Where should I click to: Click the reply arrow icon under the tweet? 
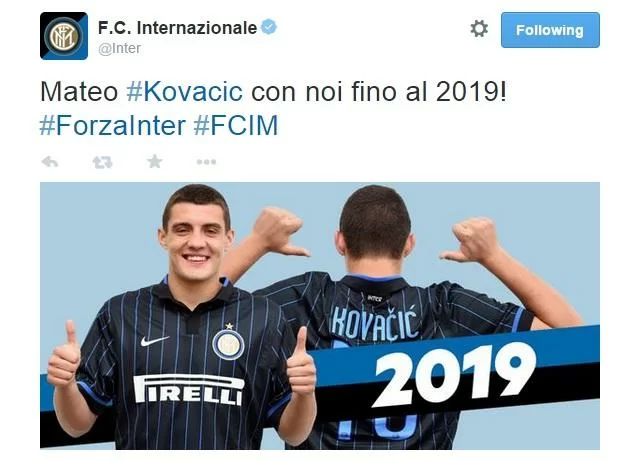(x=50, y=162)
